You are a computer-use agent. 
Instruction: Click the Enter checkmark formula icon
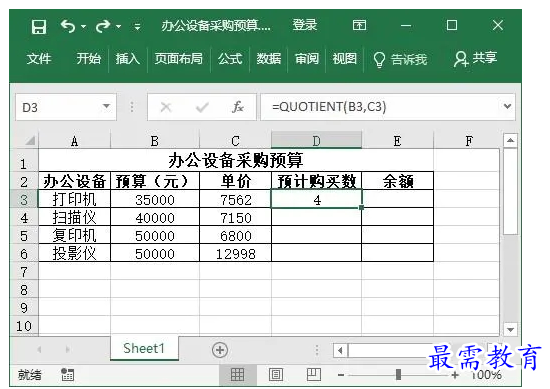(x=202, y=107)
